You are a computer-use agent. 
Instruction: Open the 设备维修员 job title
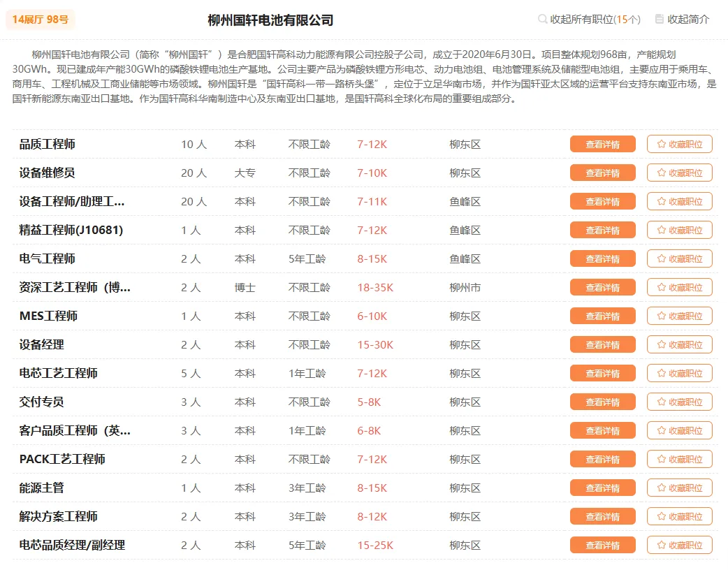pyautogui.click(x=47, y=173)
